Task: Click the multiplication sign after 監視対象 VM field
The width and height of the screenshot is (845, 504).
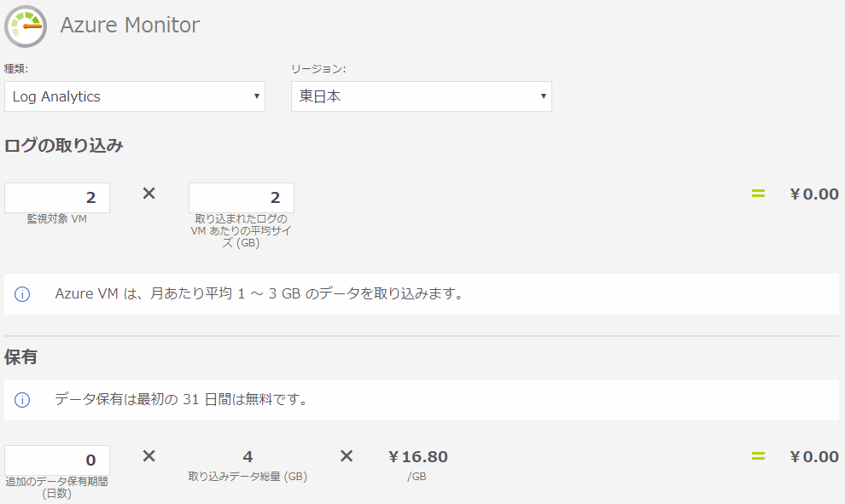Action: tap(149, 194)
